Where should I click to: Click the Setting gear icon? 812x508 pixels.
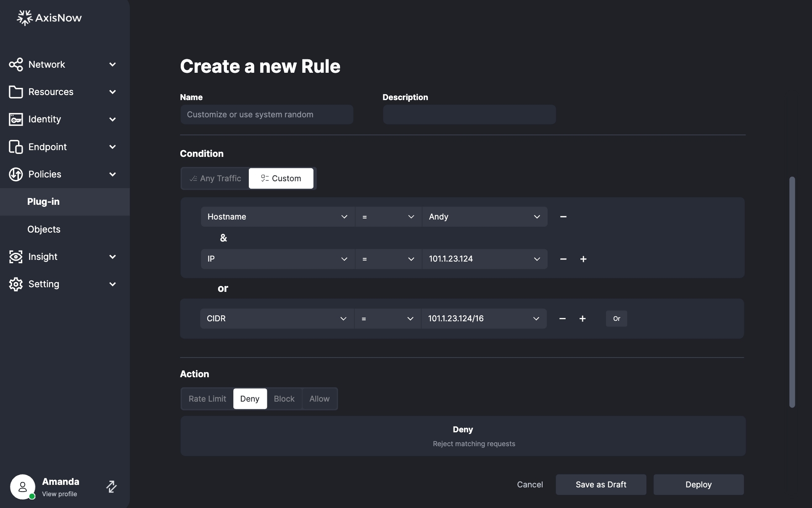[x=16, y=284]
